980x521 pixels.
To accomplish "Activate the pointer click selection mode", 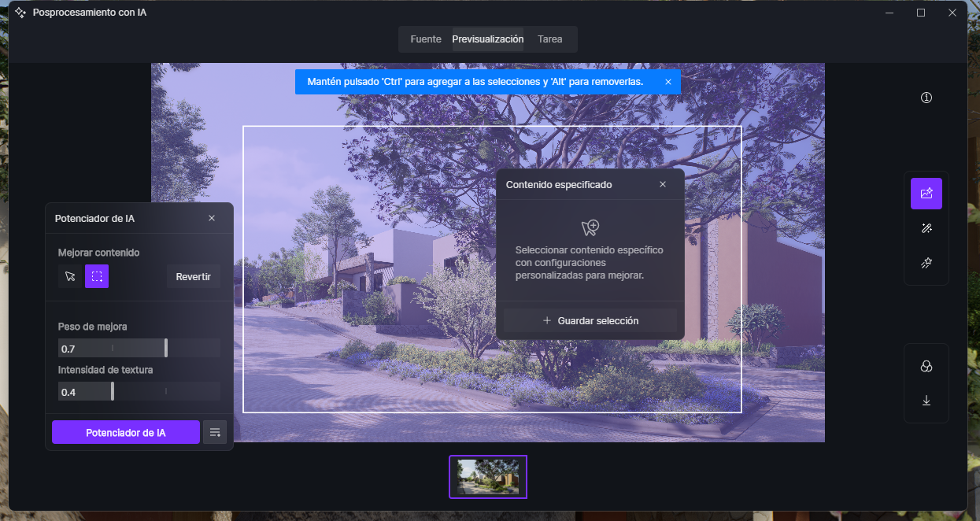I will point(70,276).
